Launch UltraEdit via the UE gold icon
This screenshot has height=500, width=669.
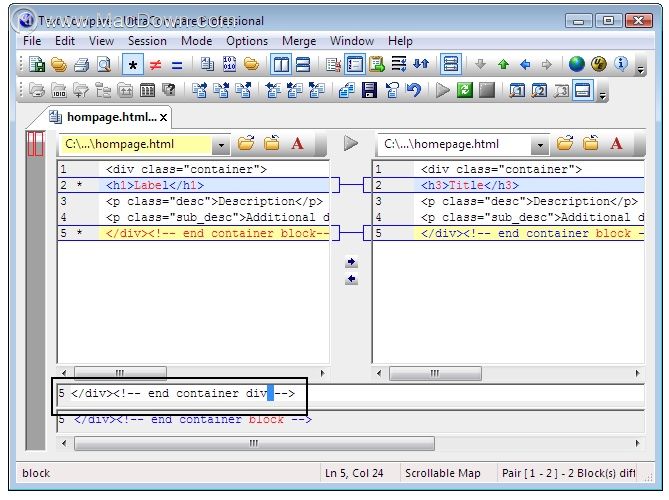pos(599,64)
